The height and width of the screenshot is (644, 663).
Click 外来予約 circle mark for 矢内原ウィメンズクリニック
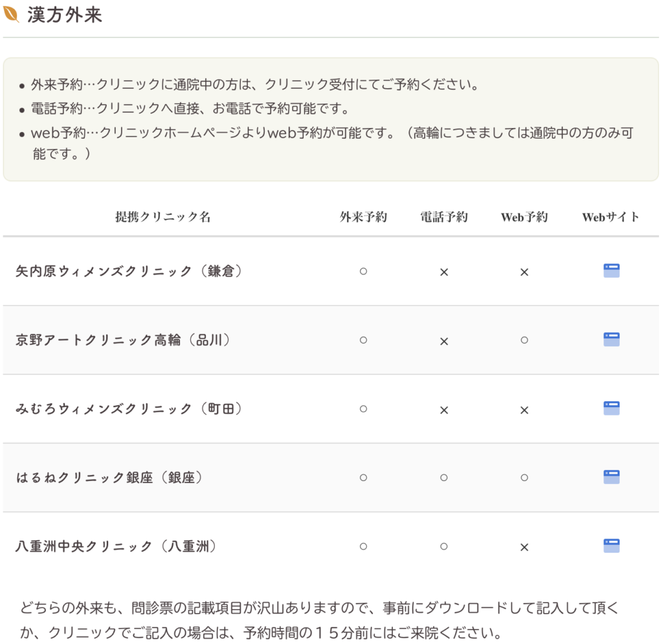(363, 271)
